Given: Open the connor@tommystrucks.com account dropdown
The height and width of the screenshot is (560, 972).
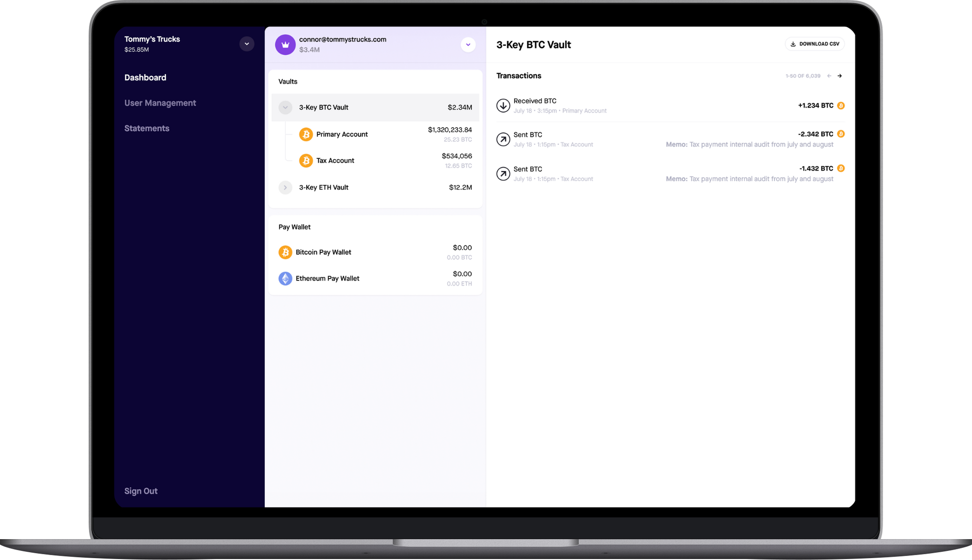Looking at the screenshot, I should tap(468, 44).
